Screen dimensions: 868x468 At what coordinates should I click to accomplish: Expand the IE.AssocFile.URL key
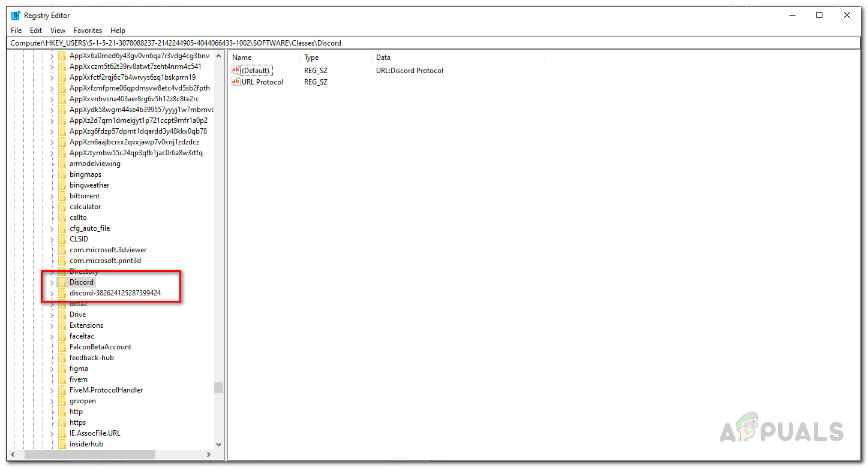click(52, 433)
